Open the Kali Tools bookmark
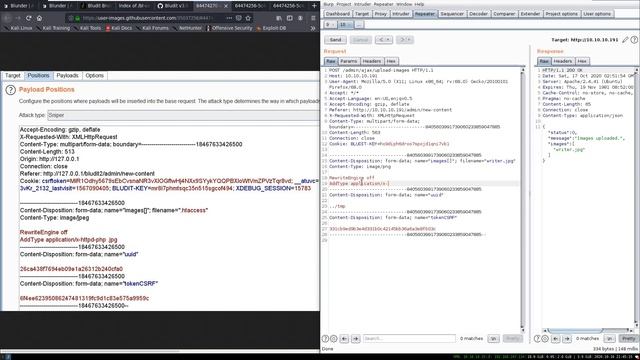 pos(87,28)
